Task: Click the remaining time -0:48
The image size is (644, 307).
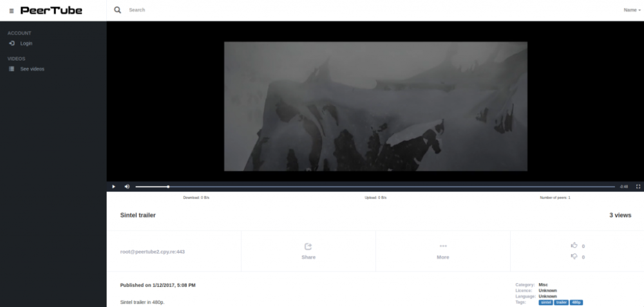Action: click(624, 187)
